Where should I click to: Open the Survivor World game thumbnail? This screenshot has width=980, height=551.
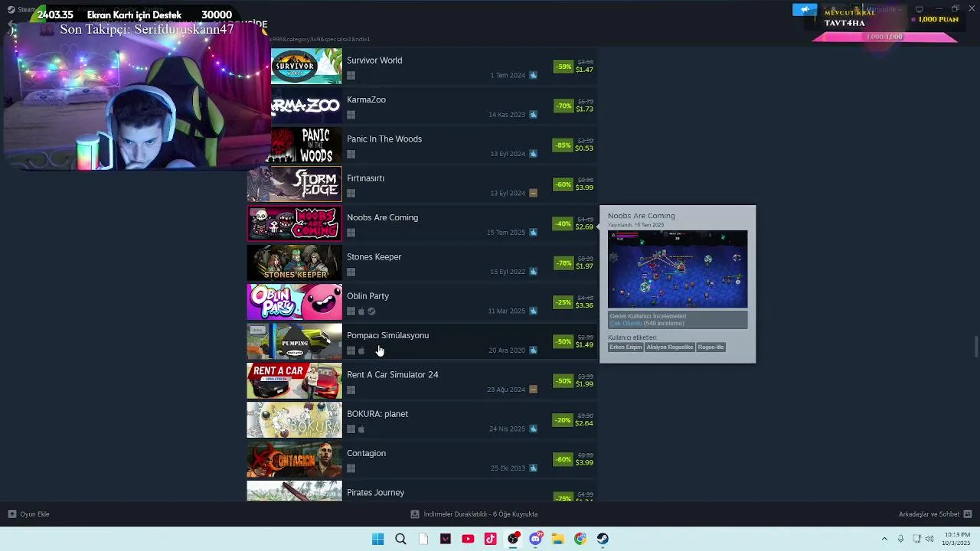pos(306,67)
